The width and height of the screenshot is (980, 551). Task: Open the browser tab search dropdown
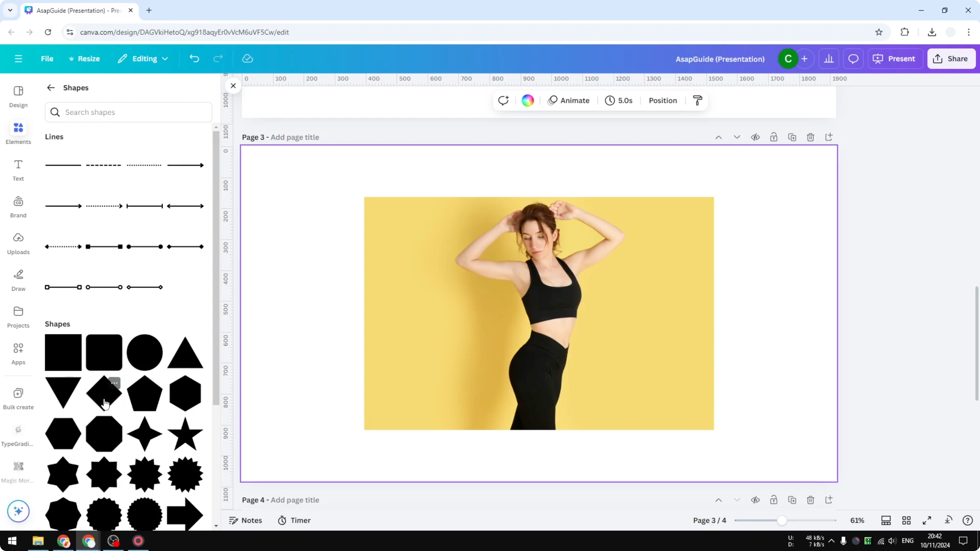(10, 10)
